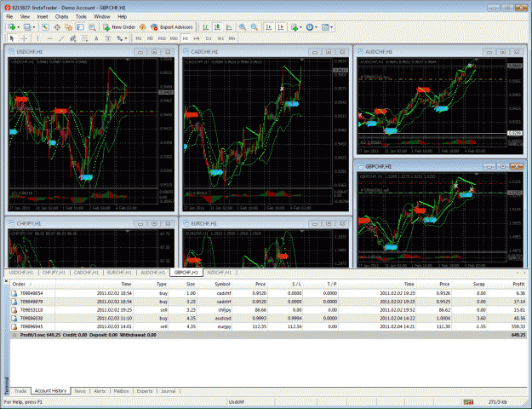Launch MetaEditor from the toolbar
Viewport: 532px width, 409px height.
[142, 27]
